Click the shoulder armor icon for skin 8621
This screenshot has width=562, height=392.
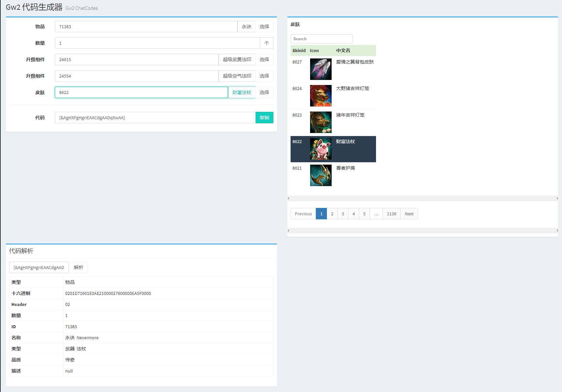321,175
